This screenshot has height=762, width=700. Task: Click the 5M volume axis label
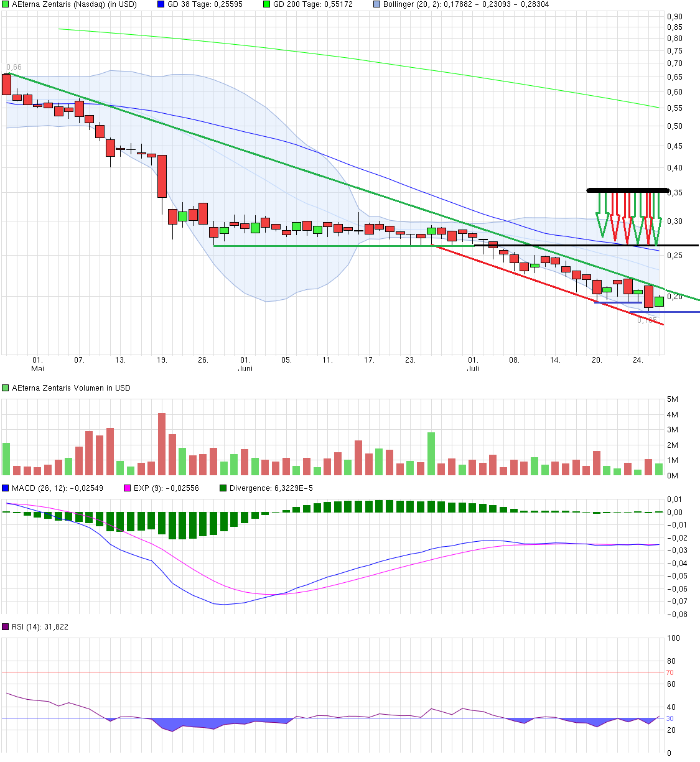click(673, 399)
